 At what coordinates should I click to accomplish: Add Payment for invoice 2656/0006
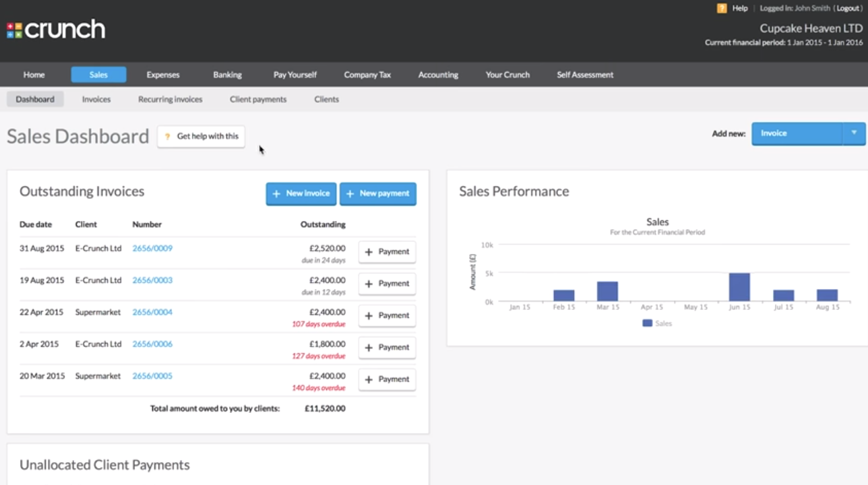tap(387, 347)
